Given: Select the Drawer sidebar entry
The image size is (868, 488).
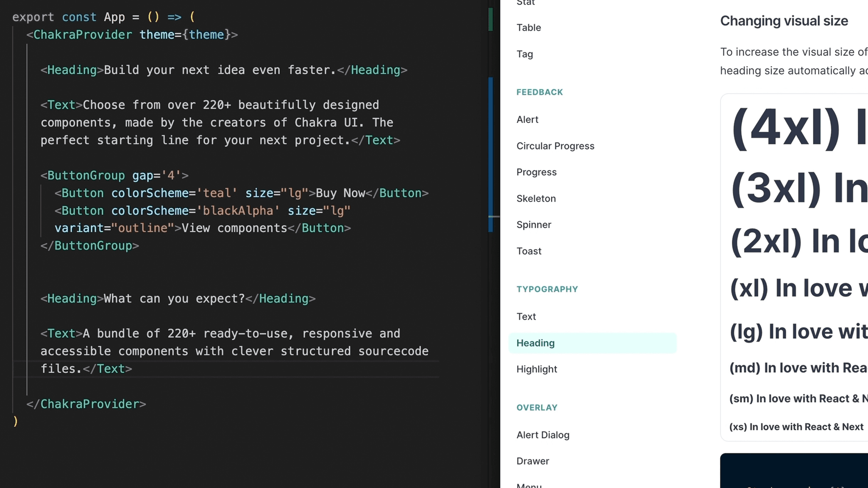Looking at the screenshot, I should pos(533,461).
